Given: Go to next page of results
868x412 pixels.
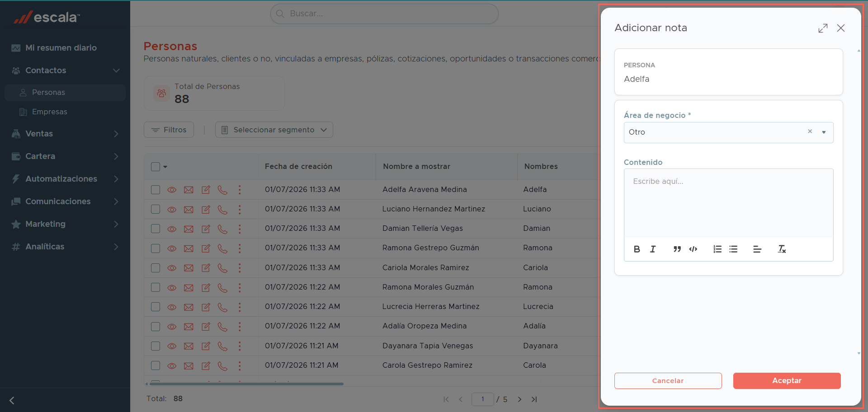Looking at the screenshot, I should (519, 399).
